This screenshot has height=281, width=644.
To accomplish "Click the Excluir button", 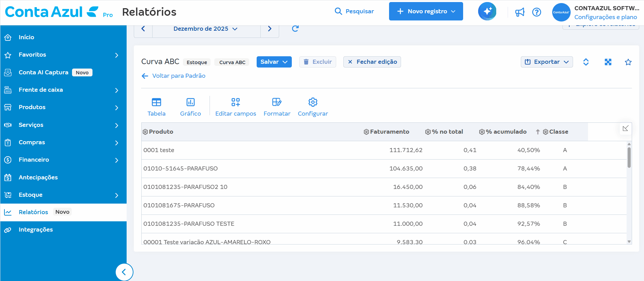I will pos(318,62).
